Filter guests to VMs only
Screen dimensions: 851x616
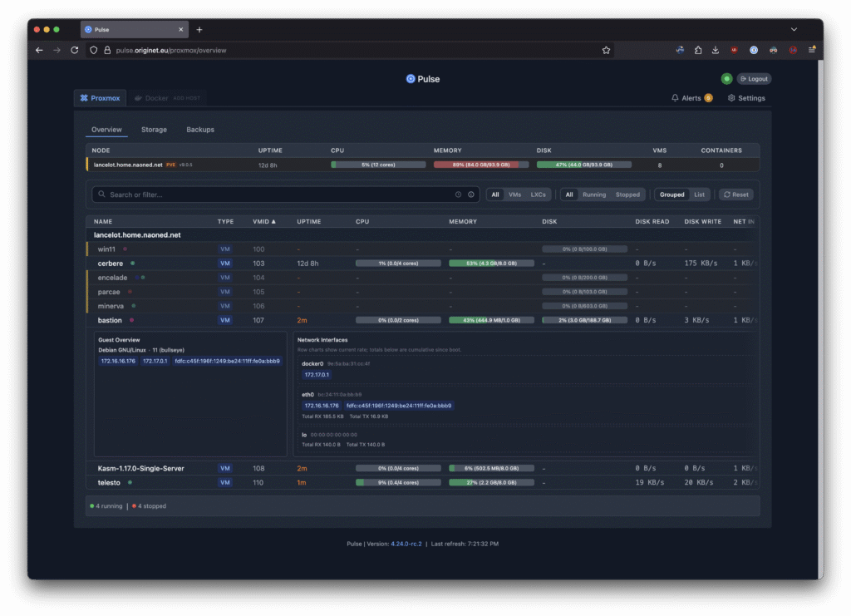point(514,195)
